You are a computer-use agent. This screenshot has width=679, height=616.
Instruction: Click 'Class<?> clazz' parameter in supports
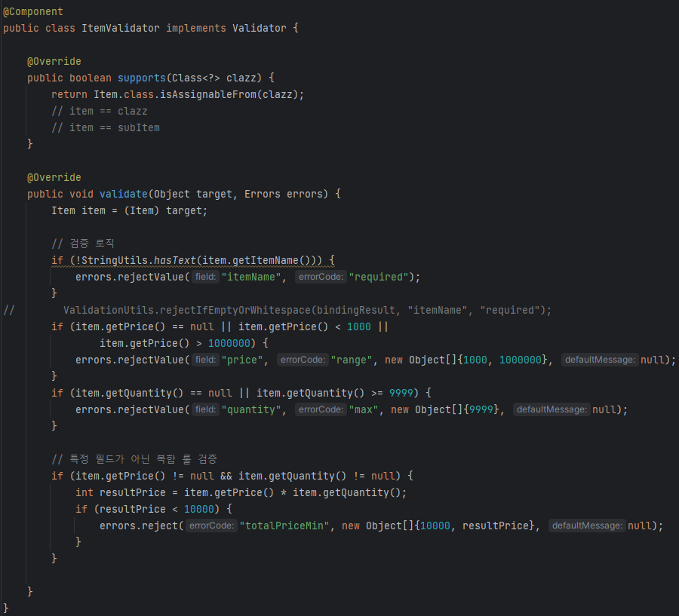coord(214,78)
